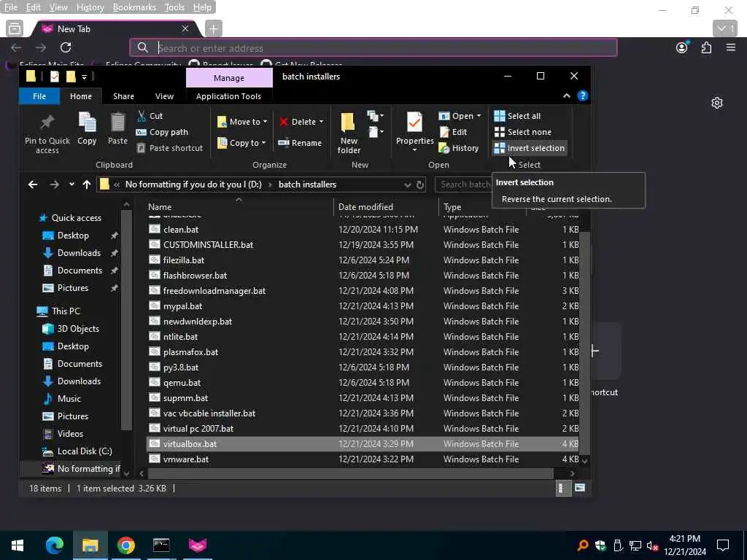
Task: Click new tab settings gear
Action: pyautogui.click(x=716, y=103)
